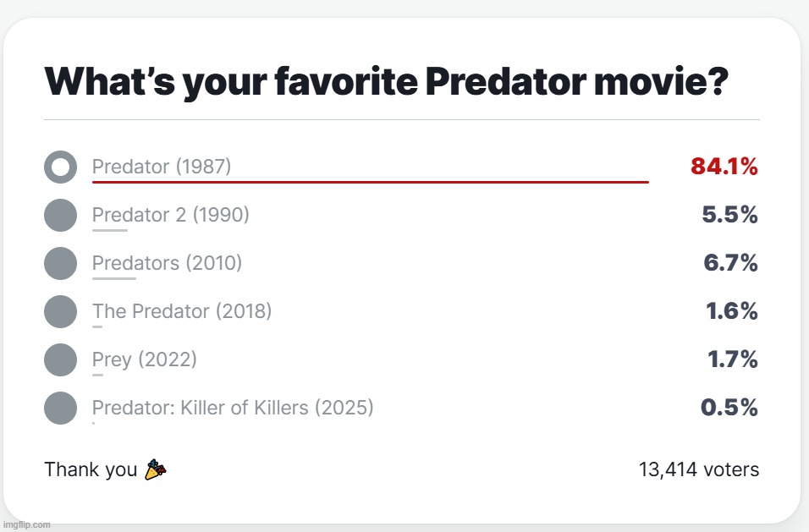
Task: Click the 13,414 voters count
Action: (x=699, y=469)
